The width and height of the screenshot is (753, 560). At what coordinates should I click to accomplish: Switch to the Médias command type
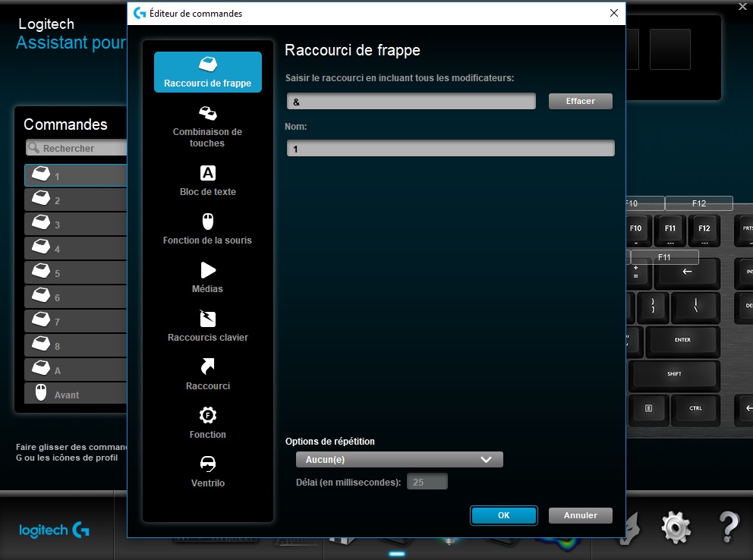coord(207,278)
